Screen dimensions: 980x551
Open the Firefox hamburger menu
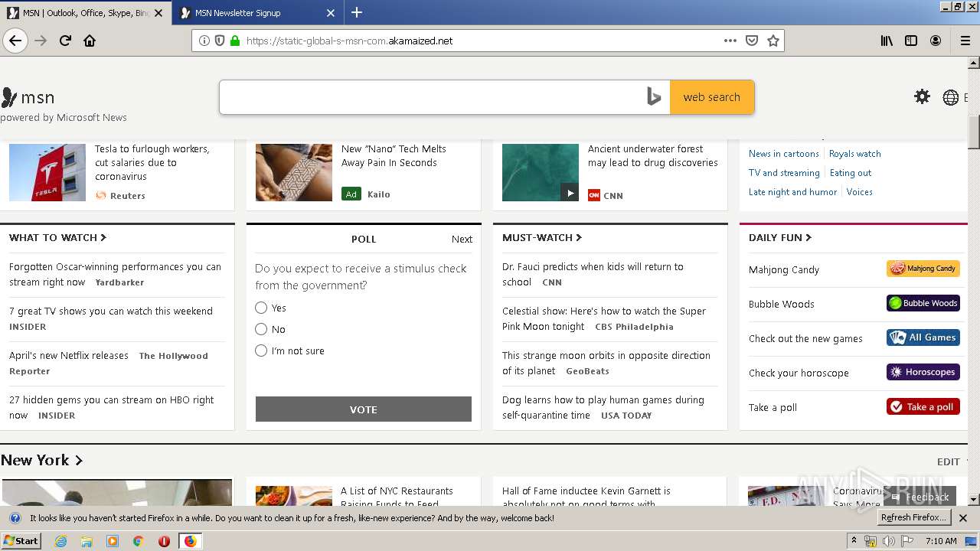[965, 41]
